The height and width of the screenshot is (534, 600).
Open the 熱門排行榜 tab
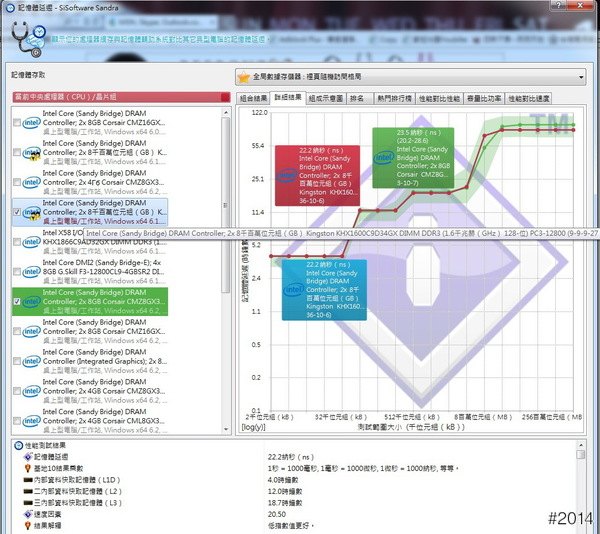pos(394,99)
